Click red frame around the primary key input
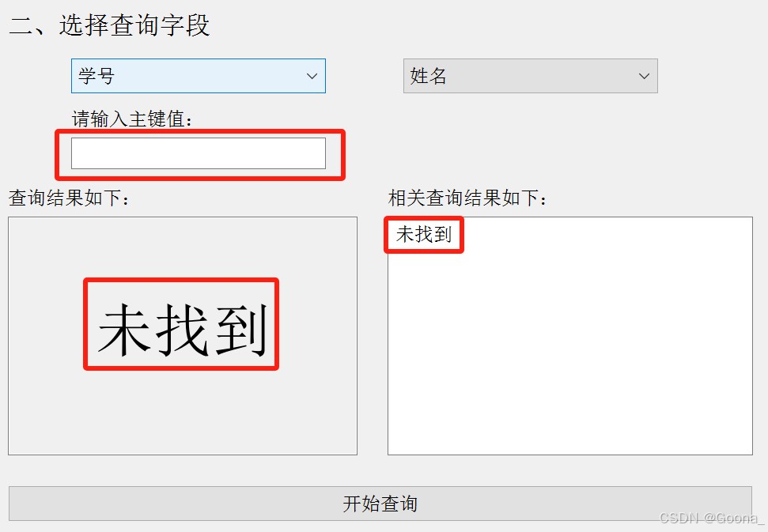 coord(200,132)
